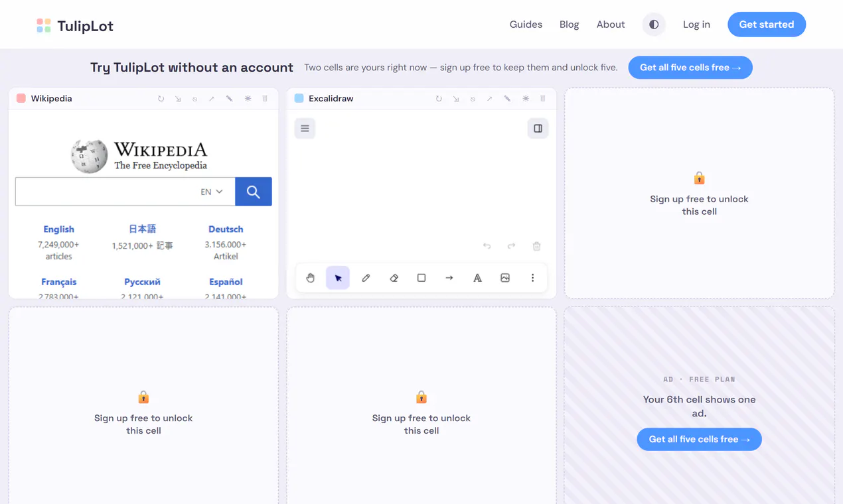
Task: Open Deutsch Wikipedia link
Action: [x=226, y=229]
